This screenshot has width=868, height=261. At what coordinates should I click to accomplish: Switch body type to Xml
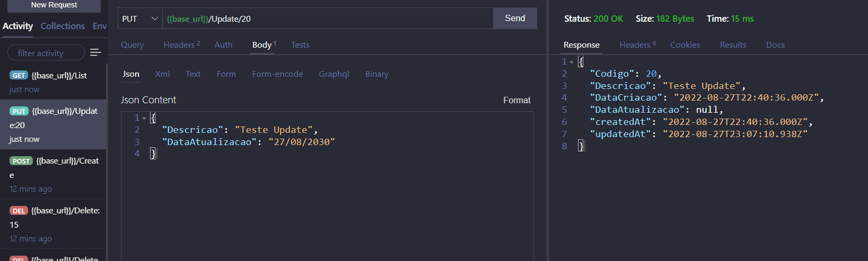[162, 74]
